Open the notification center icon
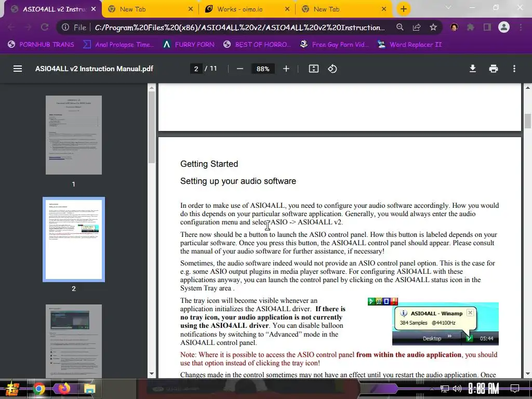This screenshot has height=399, width=532. 515,389
